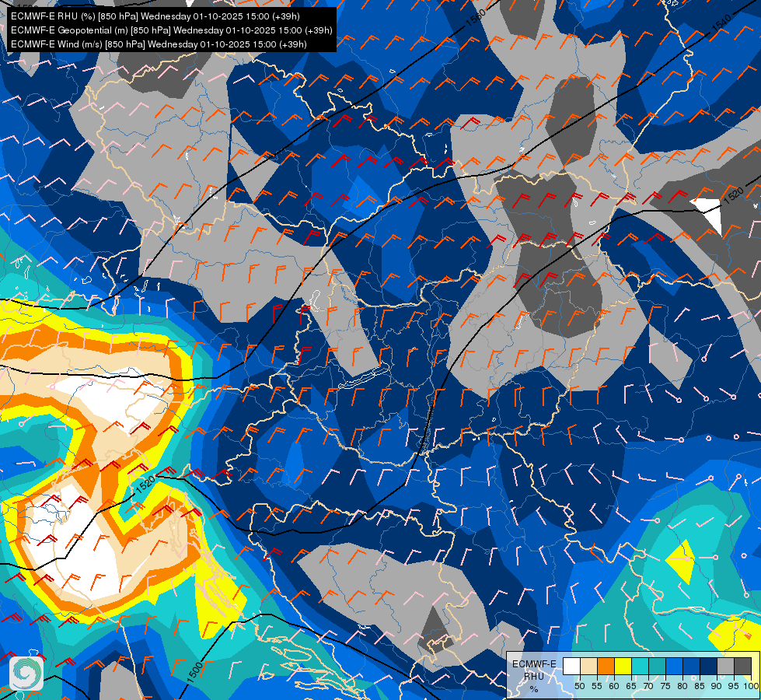Select the orange 55–60 humidity swatch

[x=606, y=666]
